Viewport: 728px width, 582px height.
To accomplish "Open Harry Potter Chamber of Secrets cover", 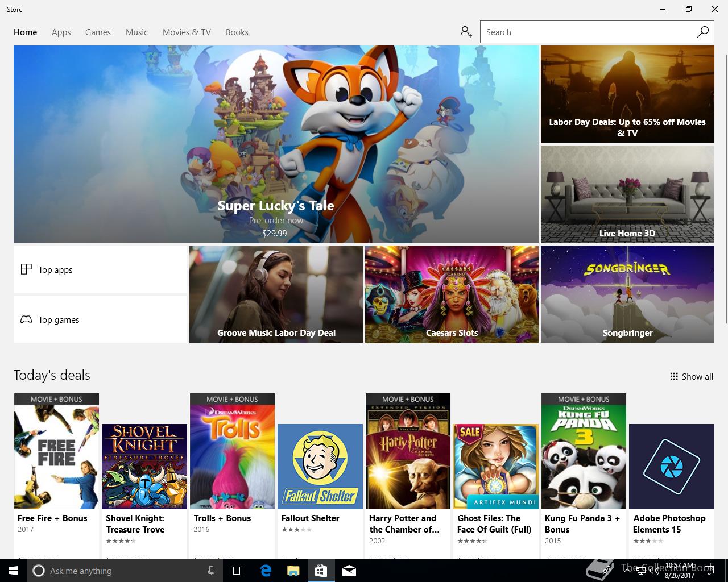I will pyautogui.click(x=408, y=451).
